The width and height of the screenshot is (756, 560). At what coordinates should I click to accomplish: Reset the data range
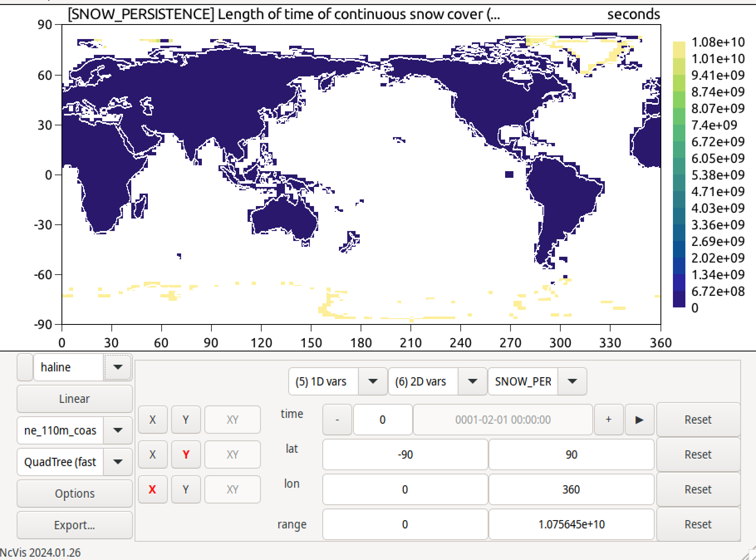click(698, 524)
